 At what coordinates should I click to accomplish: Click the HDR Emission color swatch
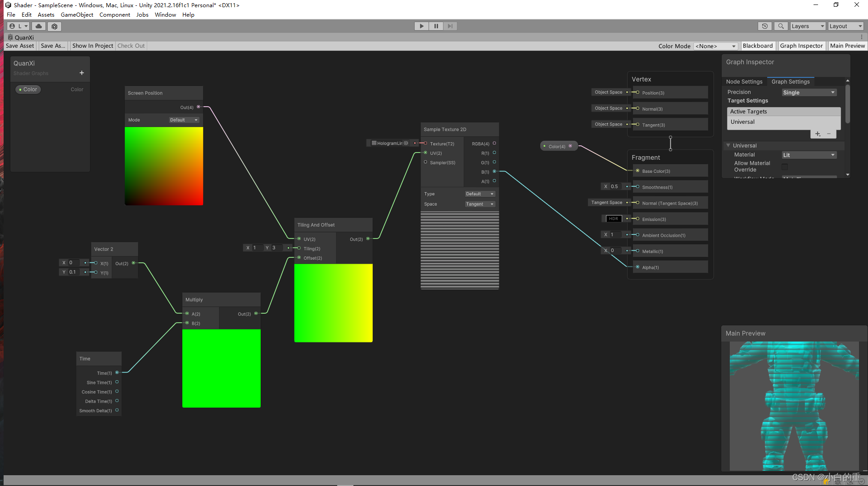(x=614, y=219)
